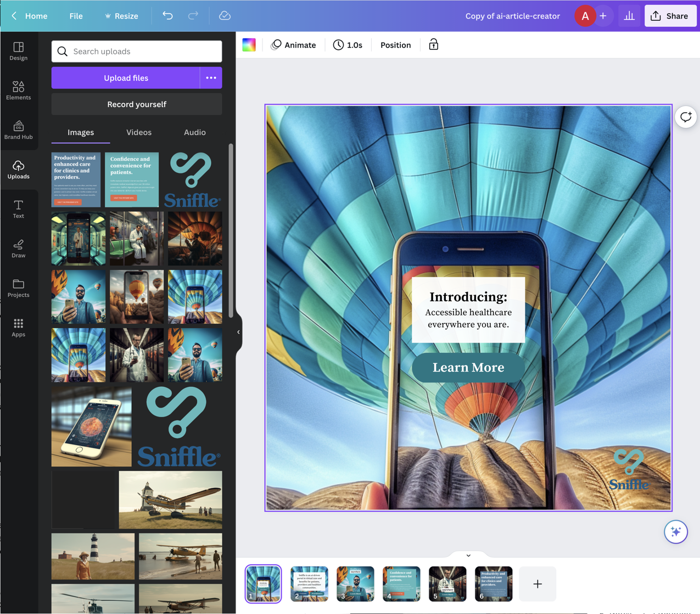Open the Animate option
This screenshot has width=700, height=614.
pyautogui.click(x=294, y=45)
